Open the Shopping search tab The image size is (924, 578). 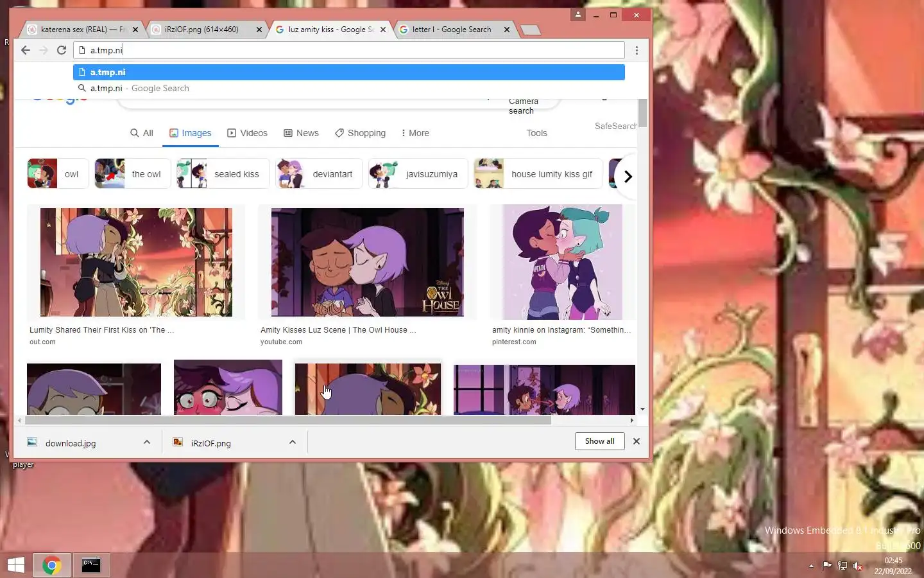360,133
